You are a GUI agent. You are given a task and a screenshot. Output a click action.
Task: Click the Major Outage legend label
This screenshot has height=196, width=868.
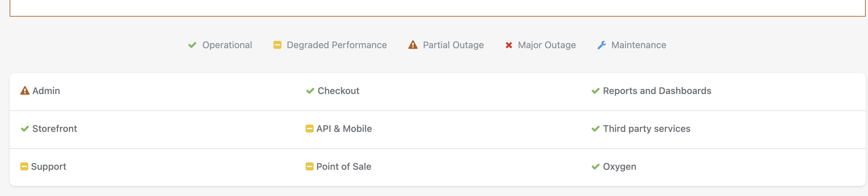pyautogui.click(x=546, y=45)
